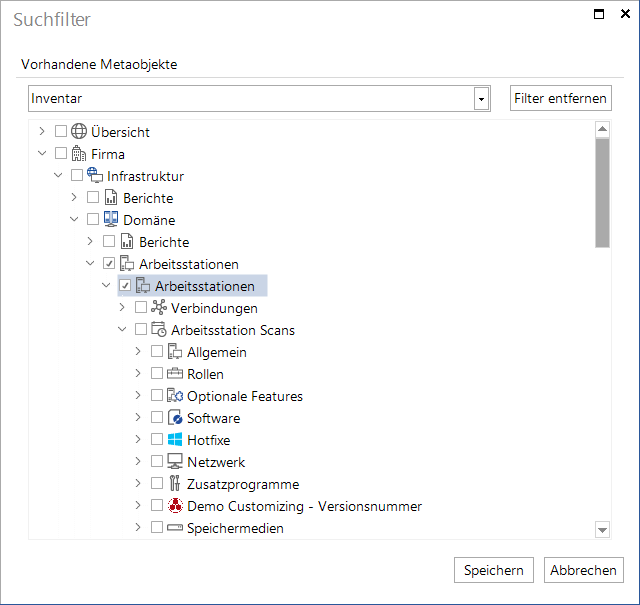Viewport: 640px width, 605px height.
Task: Click the Allgemein workstation icon
Action: 175,351
